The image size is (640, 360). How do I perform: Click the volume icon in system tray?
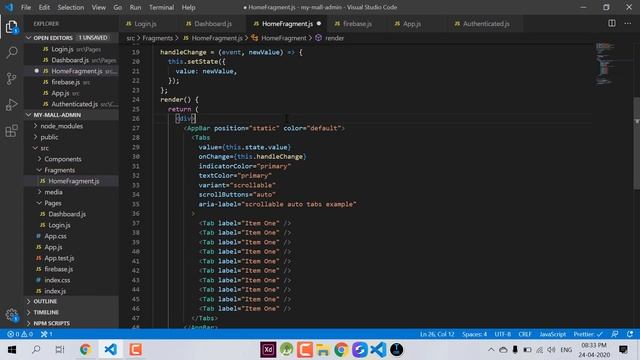551,350
